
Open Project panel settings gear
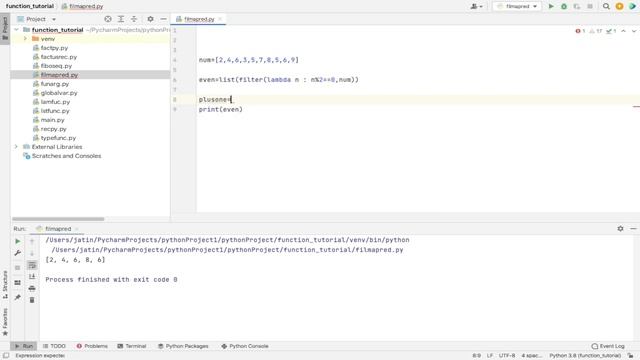tap(150, 19)
